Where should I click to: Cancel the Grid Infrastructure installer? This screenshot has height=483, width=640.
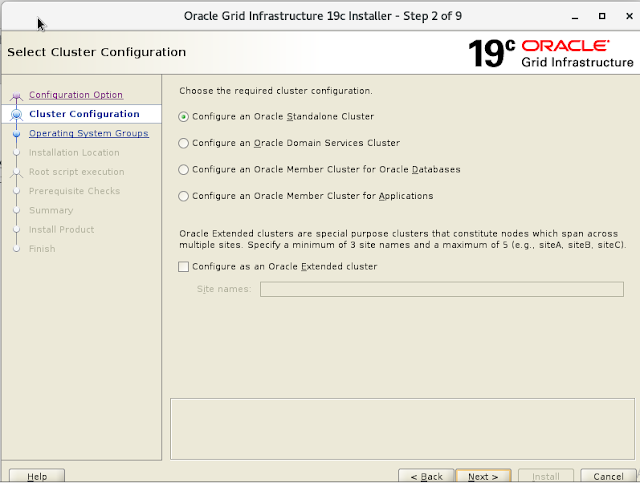[x=608, y=476]
